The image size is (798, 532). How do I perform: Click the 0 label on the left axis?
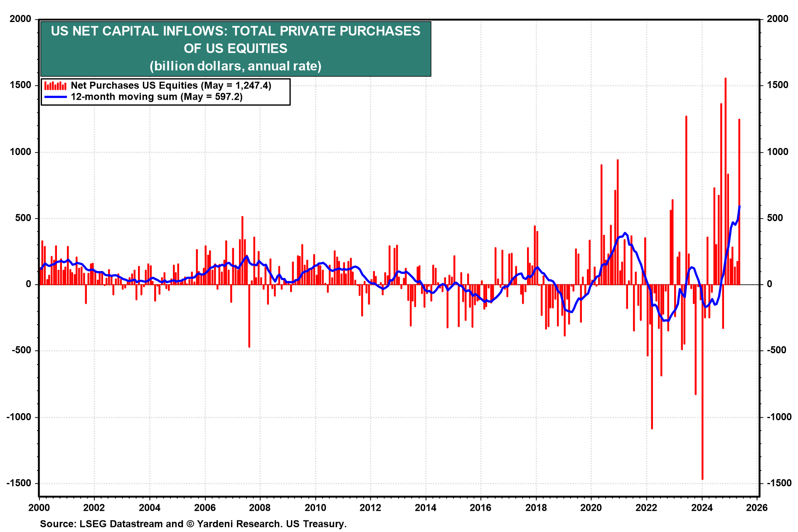(28, 284)
